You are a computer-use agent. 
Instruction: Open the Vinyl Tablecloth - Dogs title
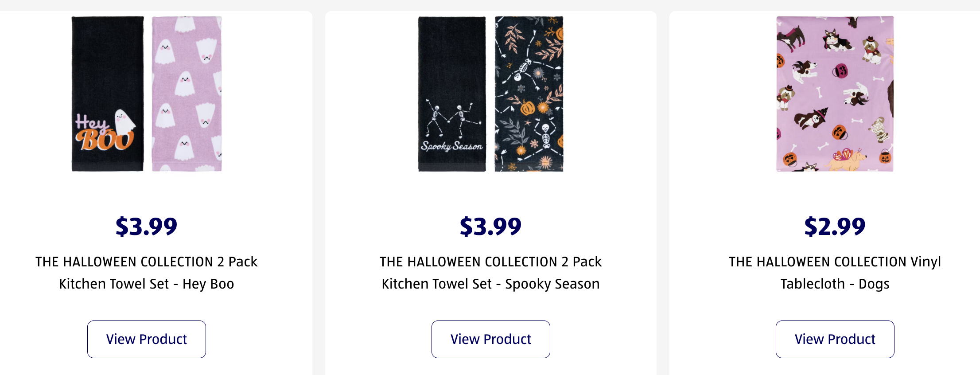click(835, 273)
